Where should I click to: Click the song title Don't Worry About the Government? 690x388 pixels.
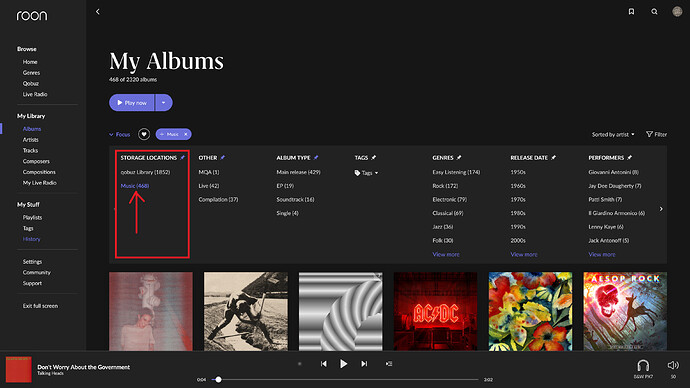(x=84, y=367)
